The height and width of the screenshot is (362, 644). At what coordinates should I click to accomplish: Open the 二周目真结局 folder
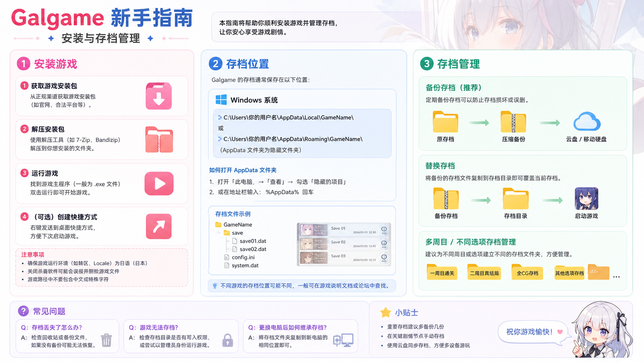484,272
